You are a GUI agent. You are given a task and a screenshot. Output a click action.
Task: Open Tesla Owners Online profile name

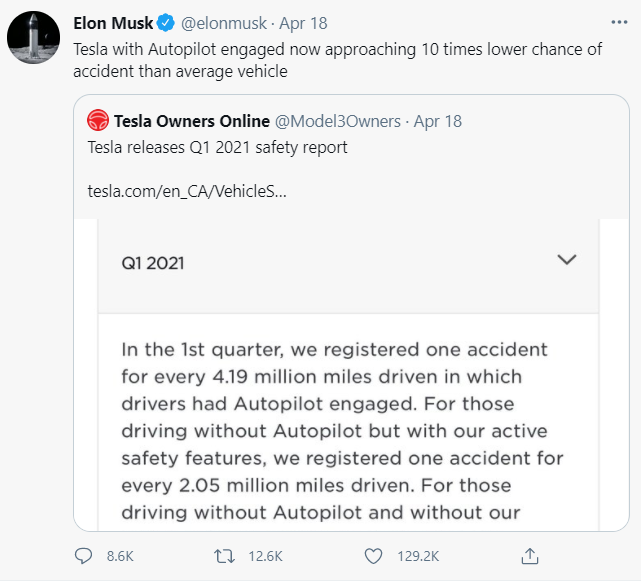point(192,121)
